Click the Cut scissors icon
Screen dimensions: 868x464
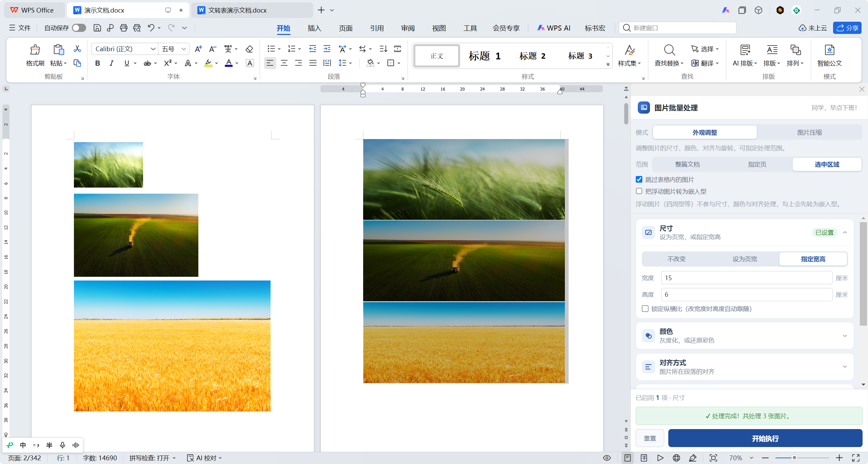[77, 49]
